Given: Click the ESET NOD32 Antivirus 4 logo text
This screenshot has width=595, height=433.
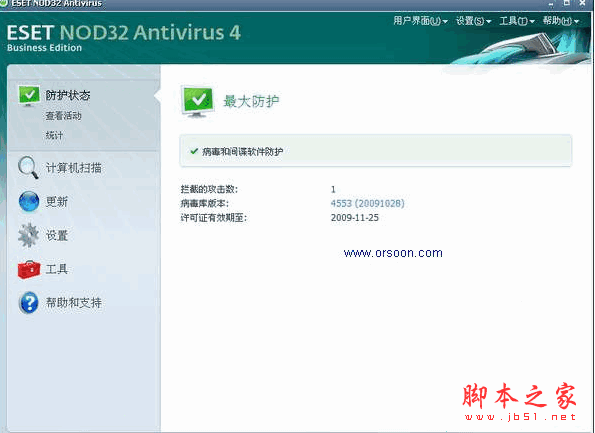Looking at the screenshot, I should pos(124,33).
